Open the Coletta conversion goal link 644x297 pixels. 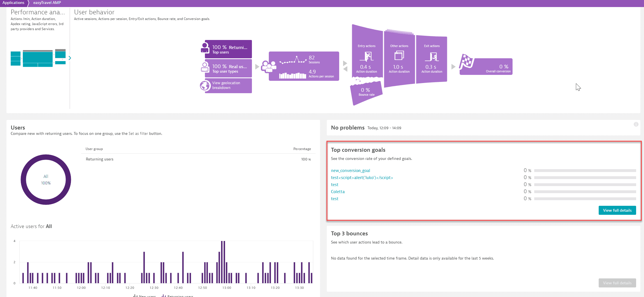(338, 192)
